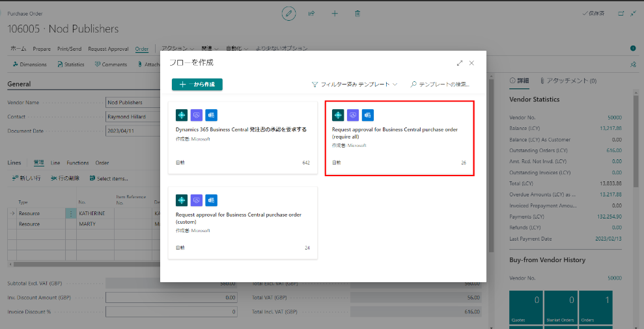This screenshot has width=644, height=329.
Task: Click the edit pencil icon
Action: (288, 14)
